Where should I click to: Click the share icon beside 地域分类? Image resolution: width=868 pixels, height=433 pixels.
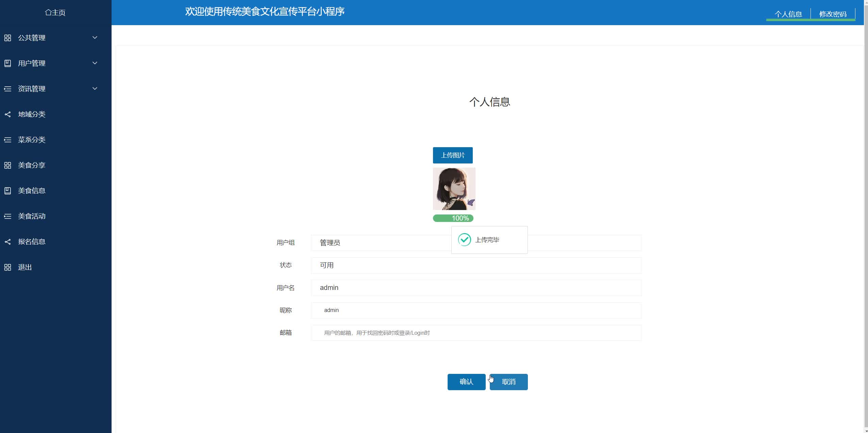click(x=7, y=114)
